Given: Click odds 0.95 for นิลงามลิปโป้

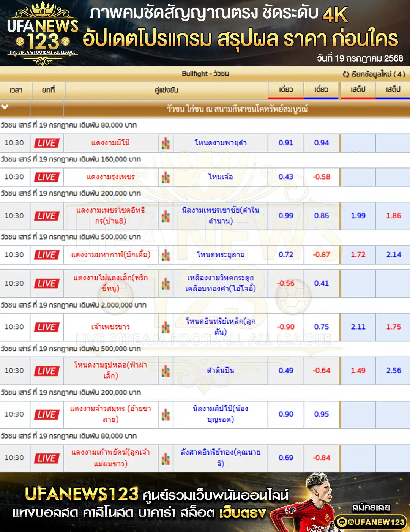Looking at the screenshot, I should click(321, 414).
